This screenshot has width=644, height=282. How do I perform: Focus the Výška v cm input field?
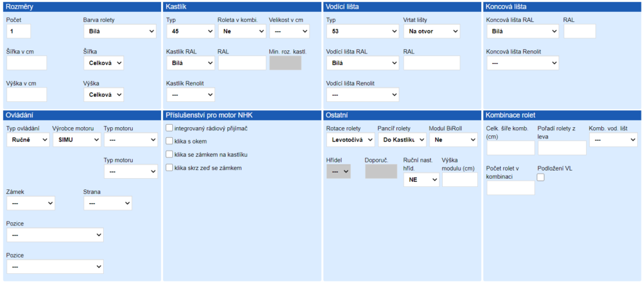point(26,94)
